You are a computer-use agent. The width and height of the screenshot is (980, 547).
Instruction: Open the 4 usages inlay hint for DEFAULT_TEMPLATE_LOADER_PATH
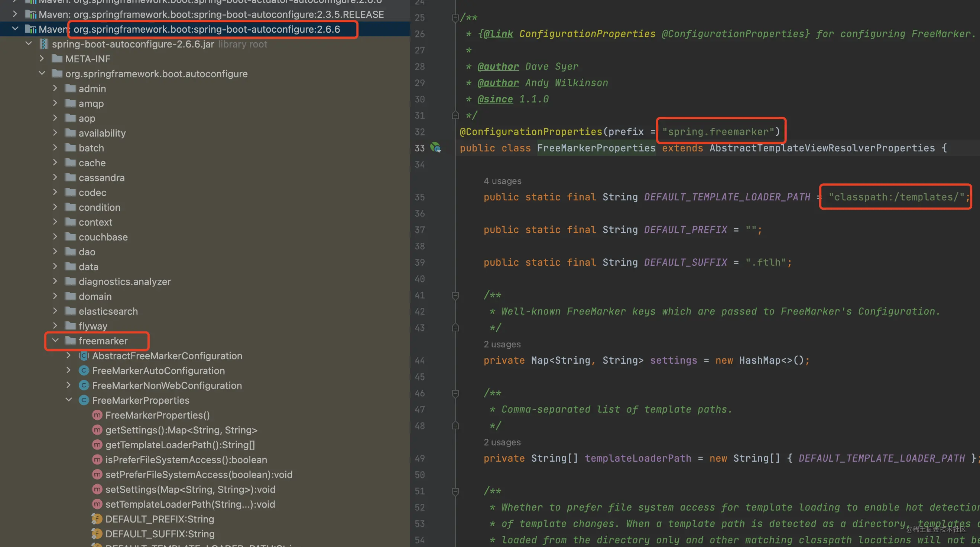(x=502, y=181)
